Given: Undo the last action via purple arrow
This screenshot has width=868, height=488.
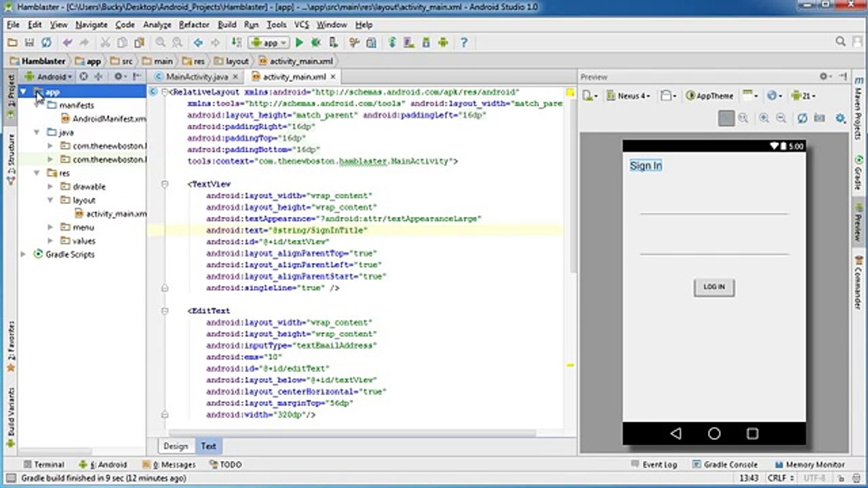Looking at the screenshot, I should pos(67,43).
